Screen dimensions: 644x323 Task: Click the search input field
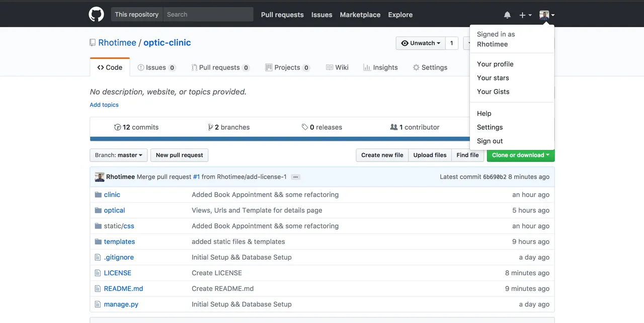(208, 15)
